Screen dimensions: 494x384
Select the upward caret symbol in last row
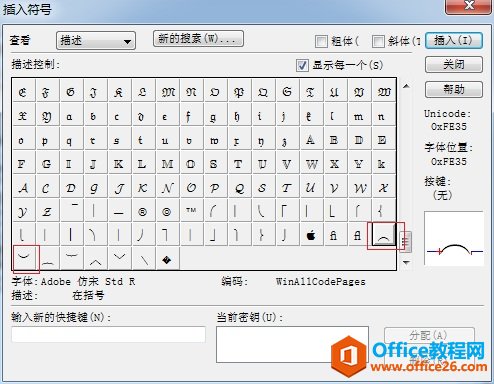[x=96, y=259]
